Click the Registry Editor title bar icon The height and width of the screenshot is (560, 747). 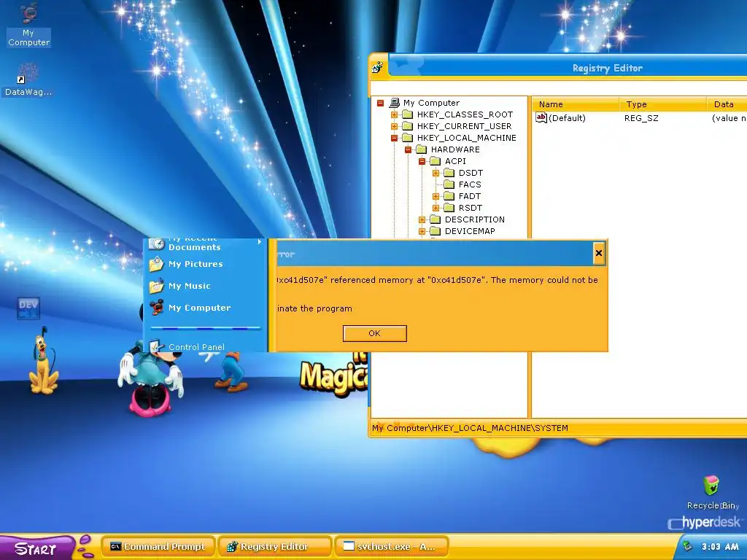pos(378,67)
